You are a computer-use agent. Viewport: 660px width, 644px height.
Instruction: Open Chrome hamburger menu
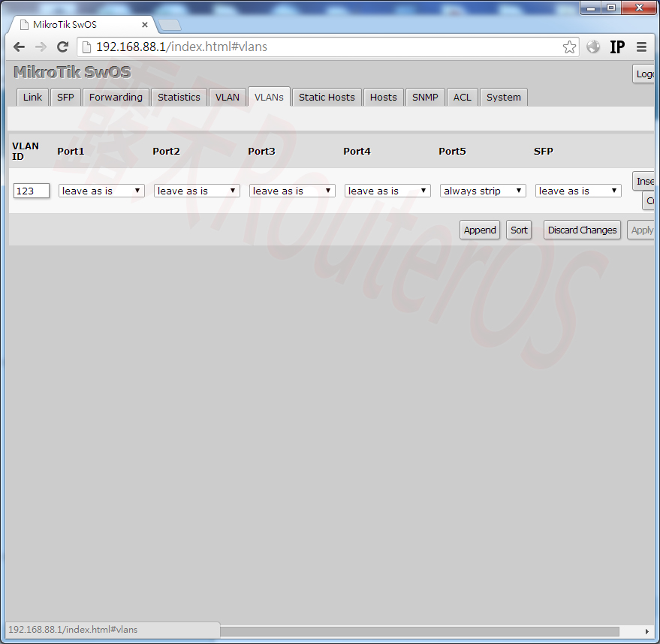(641, 47)
